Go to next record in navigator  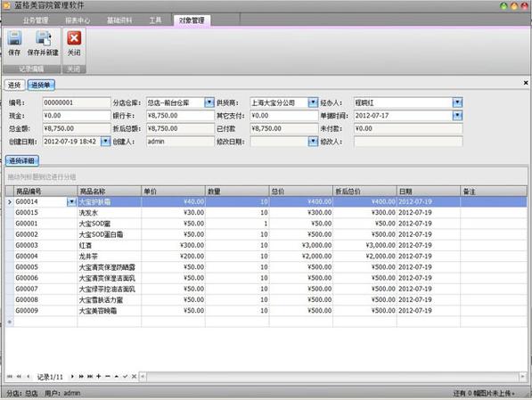coord(72,376)
